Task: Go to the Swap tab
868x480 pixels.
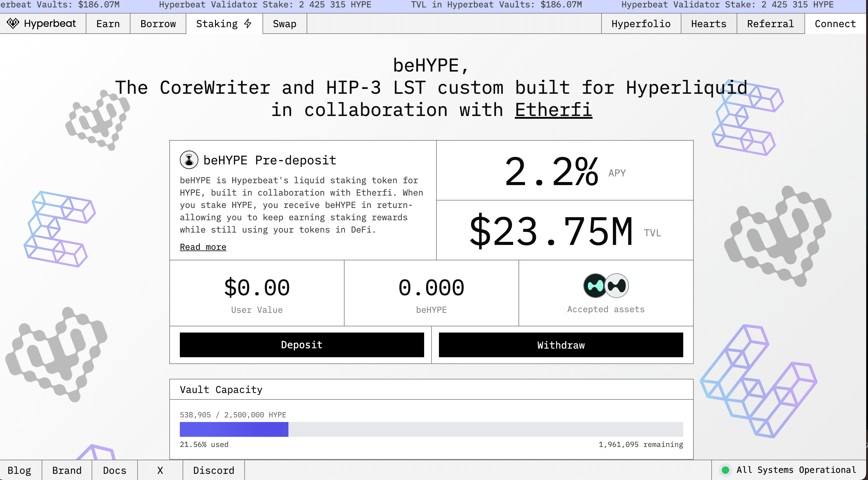Action: click(285, 23)
